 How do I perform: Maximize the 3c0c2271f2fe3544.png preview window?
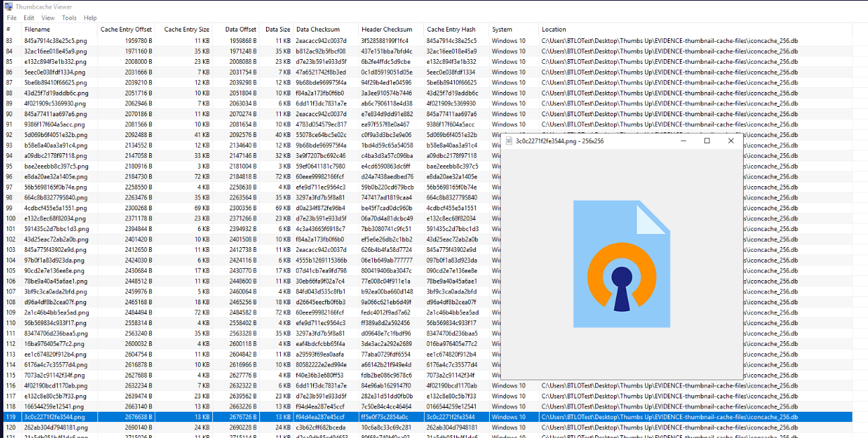click(x=707, y=141)
